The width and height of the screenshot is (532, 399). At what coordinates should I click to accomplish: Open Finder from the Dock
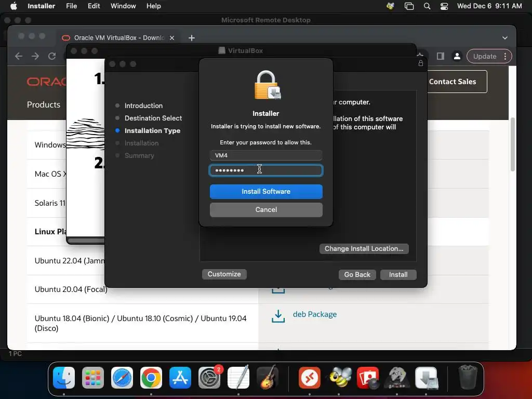pos(64,377)
